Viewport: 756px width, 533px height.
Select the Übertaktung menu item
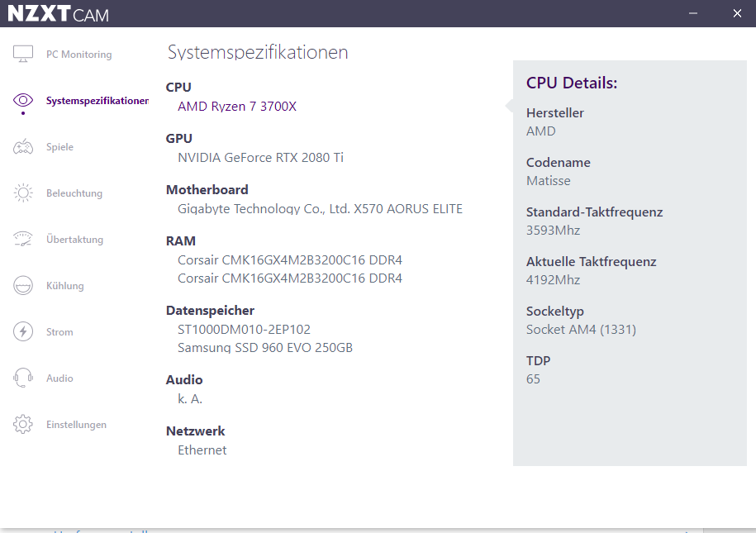pyautogui.click(x=74, y=240)
